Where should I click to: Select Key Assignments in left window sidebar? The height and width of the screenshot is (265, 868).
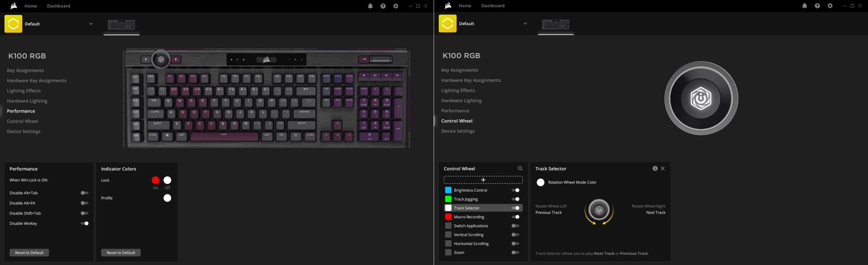tap(25, 70)
